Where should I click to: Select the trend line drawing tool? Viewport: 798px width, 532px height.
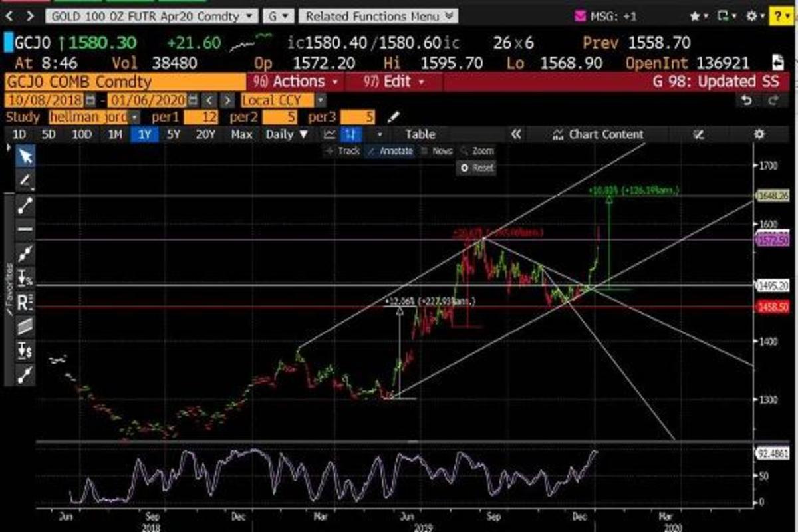tap(25, 205)
